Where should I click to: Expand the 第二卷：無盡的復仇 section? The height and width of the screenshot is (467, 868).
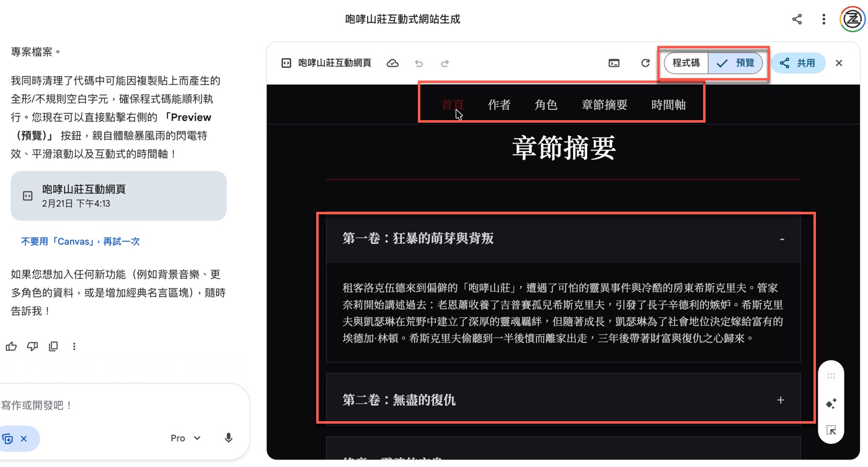point(781,400)
